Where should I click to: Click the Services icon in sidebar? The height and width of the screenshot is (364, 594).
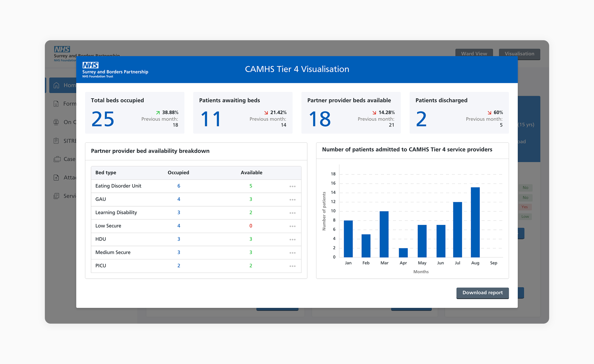[x=56, y=196]
